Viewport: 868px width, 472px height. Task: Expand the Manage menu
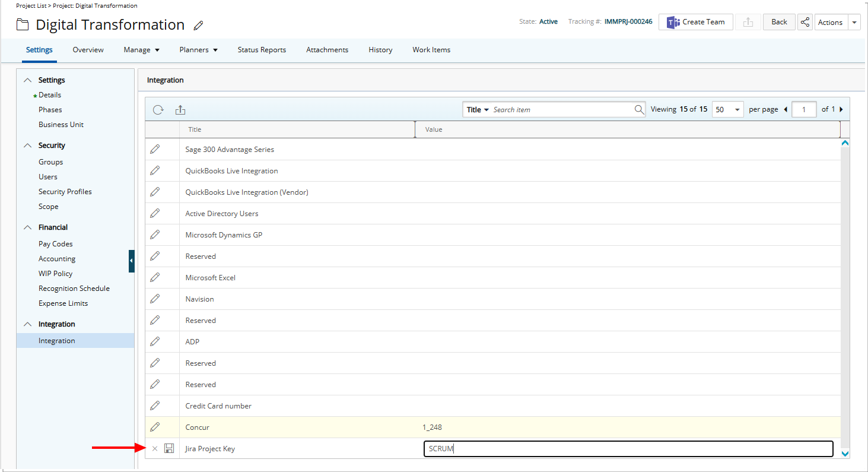(141, 50)
